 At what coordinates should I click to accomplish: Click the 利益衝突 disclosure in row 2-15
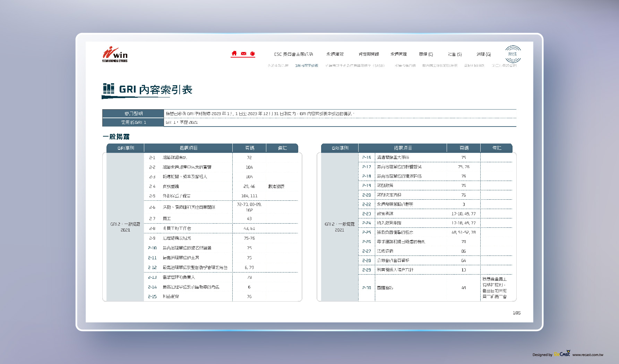point(171,296)
